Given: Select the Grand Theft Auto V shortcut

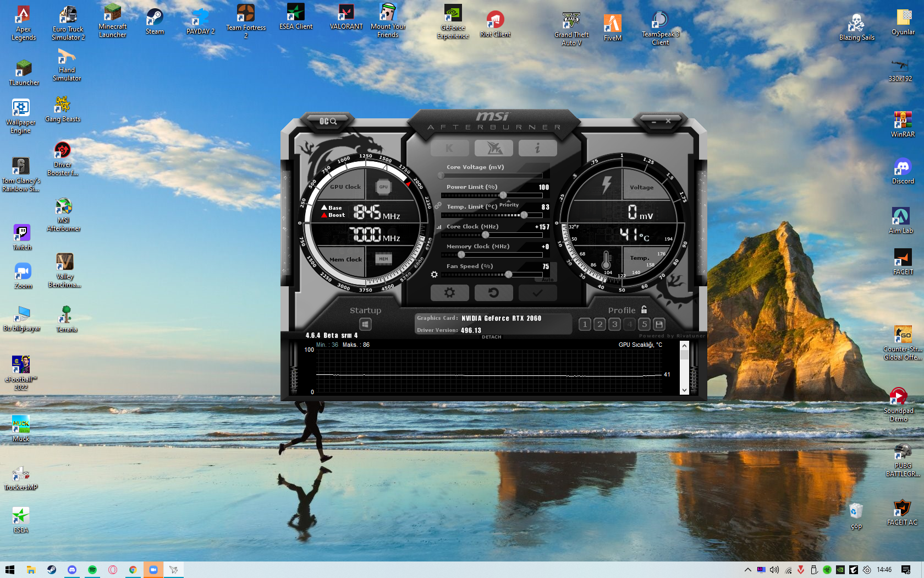Looking at the screenshot, I should [571, 29].
